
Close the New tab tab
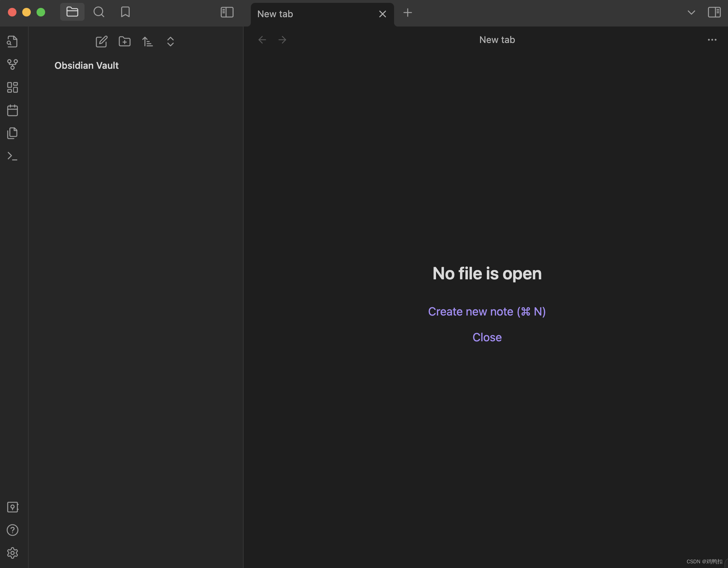[383, 14]
